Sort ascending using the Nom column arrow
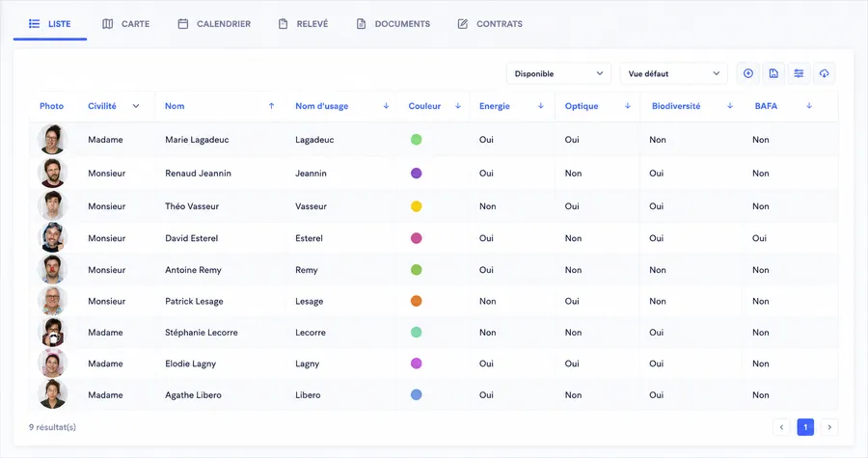Image resolution: width=868 pixels, height=458 pixels. tap(271, 106)
